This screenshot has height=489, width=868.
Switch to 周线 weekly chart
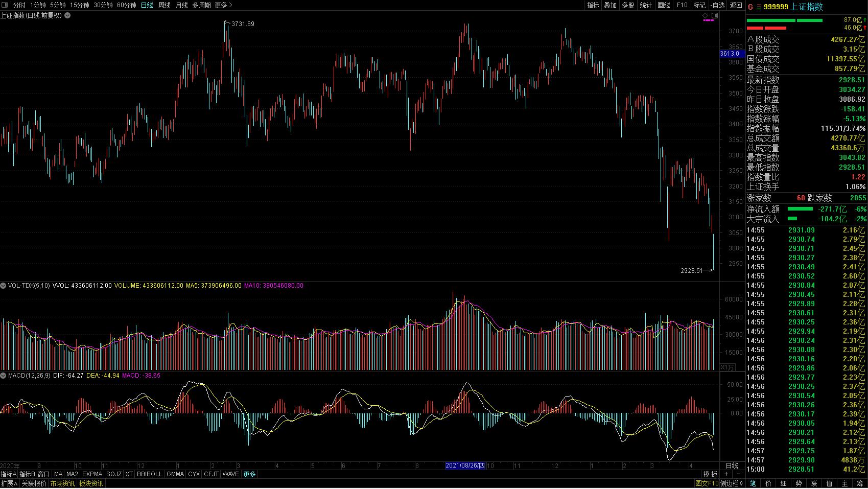click(x=165, y=5)
